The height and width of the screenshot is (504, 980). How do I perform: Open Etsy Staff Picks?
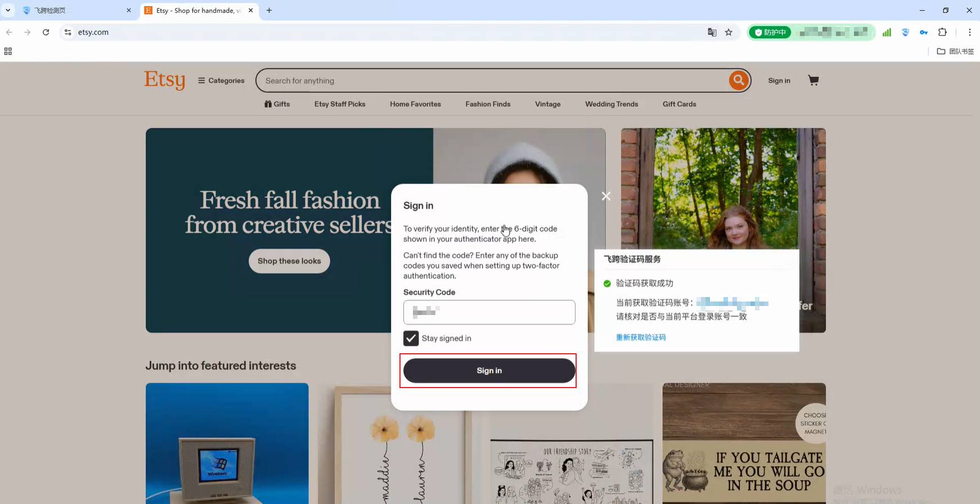[x=340, y=104]
